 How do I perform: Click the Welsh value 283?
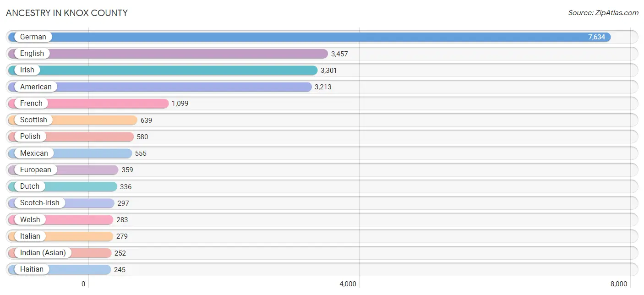tap(122, 220)
